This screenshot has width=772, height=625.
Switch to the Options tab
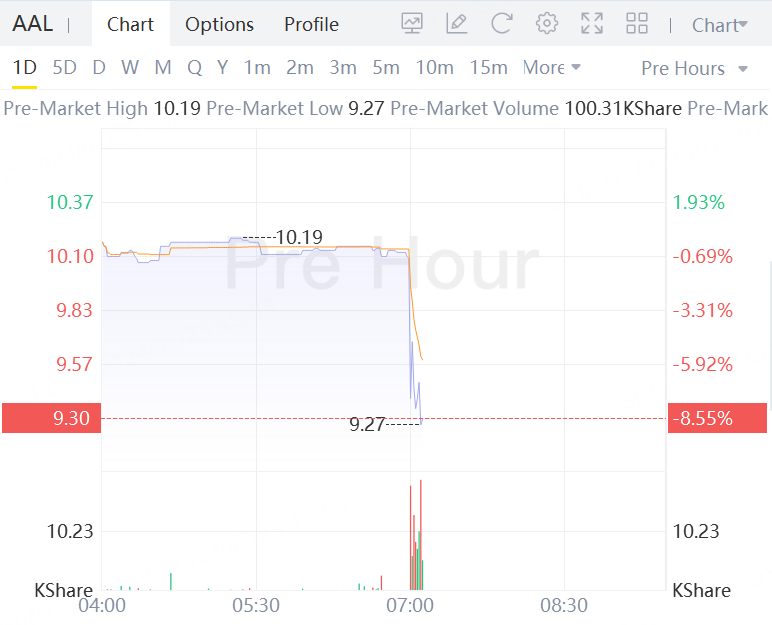tap(219, 24)
